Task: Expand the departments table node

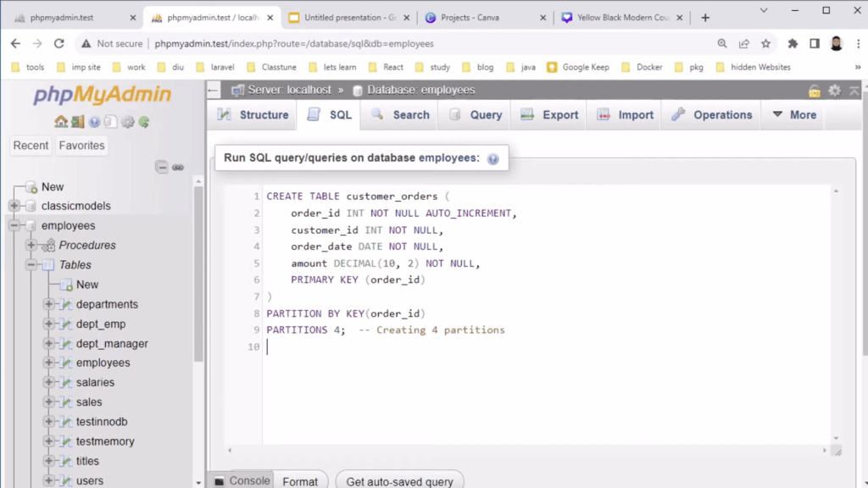Action: tap(48, 304)
